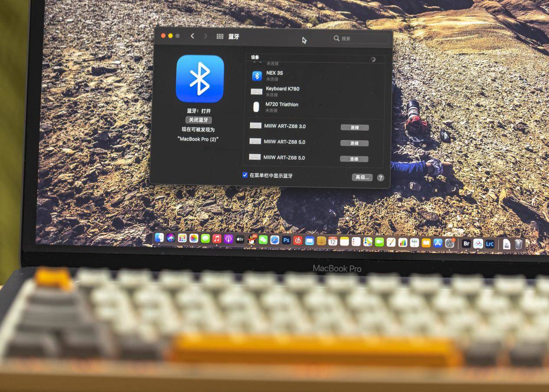
Task: Open Apple TV app in Dock
Action: (x=240, y=239)
